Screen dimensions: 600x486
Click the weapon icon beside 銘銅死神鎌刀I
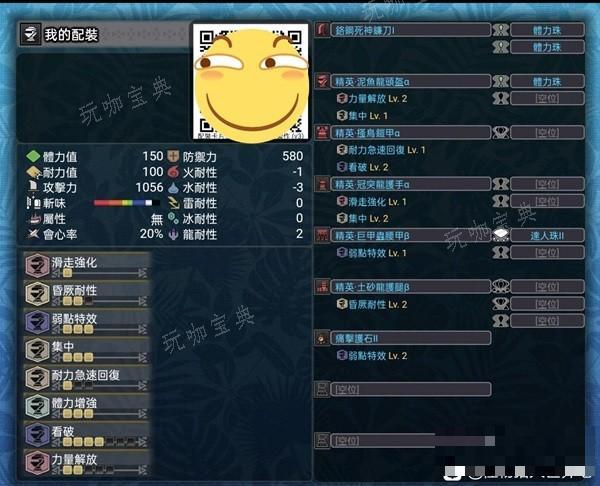[x=322, y=30]
